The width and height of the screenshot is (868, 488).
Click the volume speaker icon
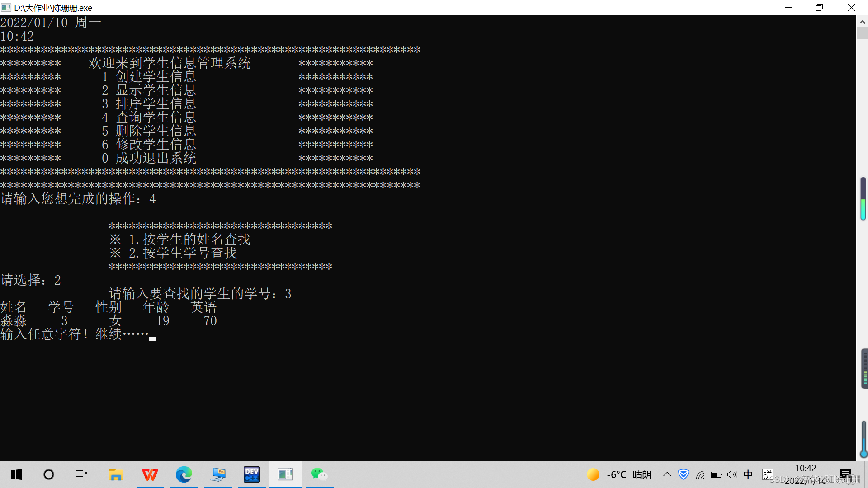(732, 474)
